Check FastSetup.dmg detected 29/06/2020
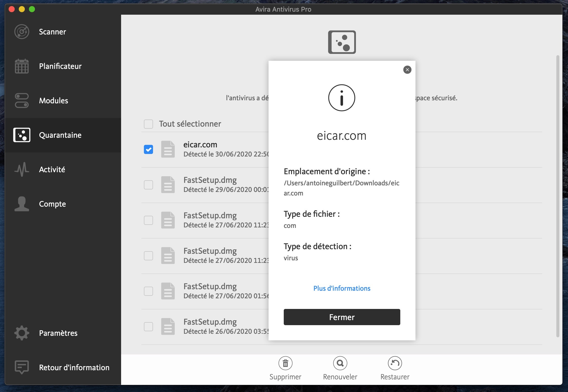The width and height of the screenshot is (568, 392). pos(148,185)
